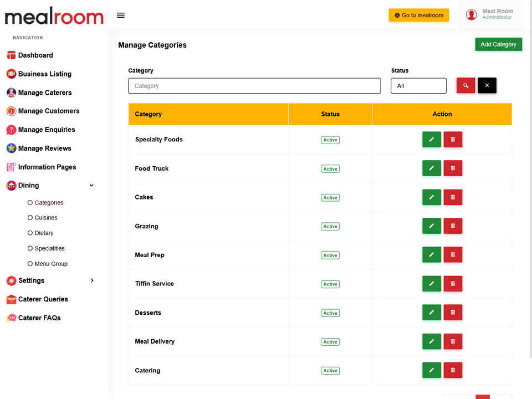Open the Status filter dropdown
The height and width of the screenshot is (399, 532).
418,86
